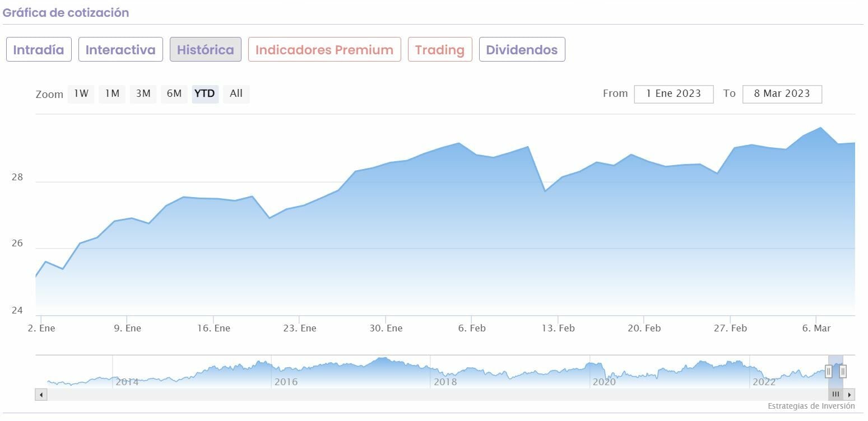Image resolution: width=868 pixels, height=421 pixels.
Task: Set zoom range to 1W
Action: point(81,93)
